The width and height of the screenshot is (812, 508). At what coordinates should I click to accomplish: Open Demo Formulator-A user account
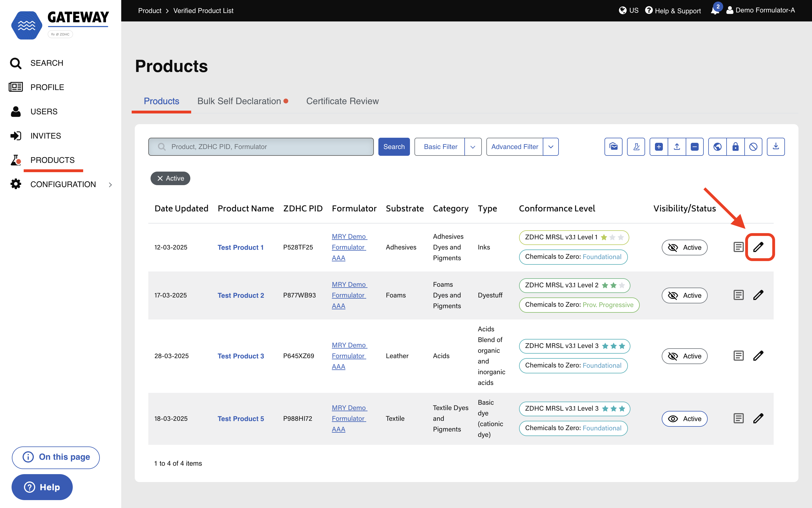coord(760,10)
